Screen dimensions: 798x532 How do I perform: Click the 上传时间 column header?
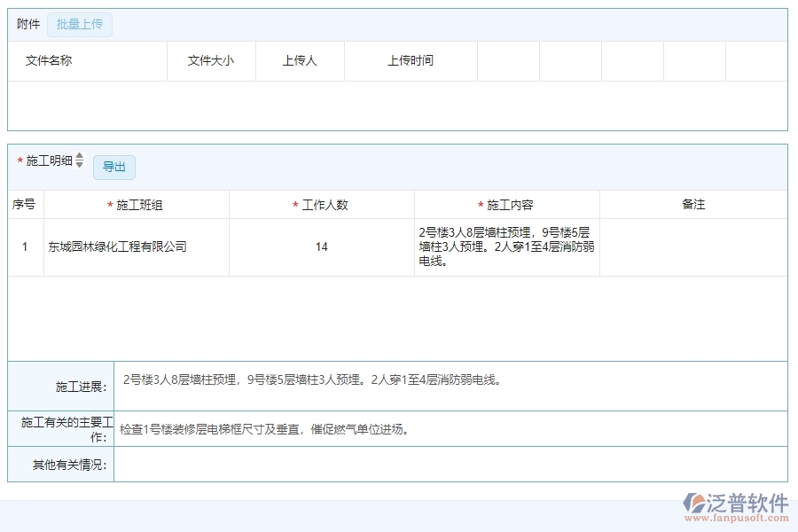[x=411, y=61]
